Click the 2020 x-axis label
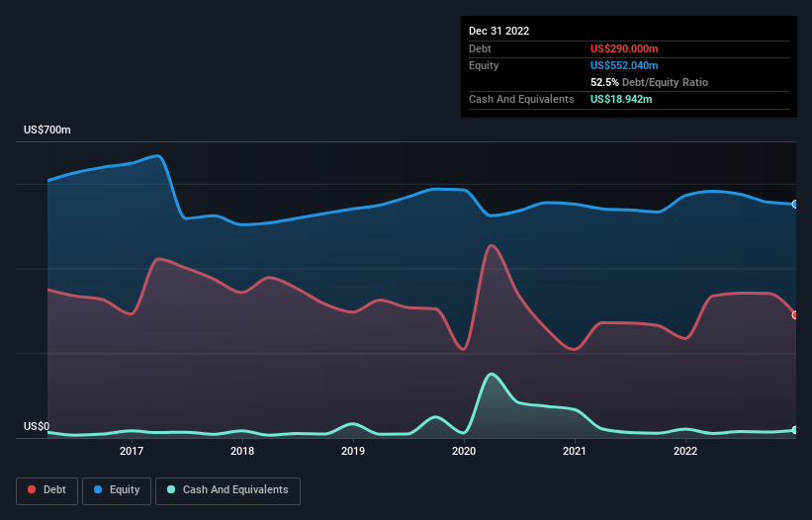 coord(464,451)
